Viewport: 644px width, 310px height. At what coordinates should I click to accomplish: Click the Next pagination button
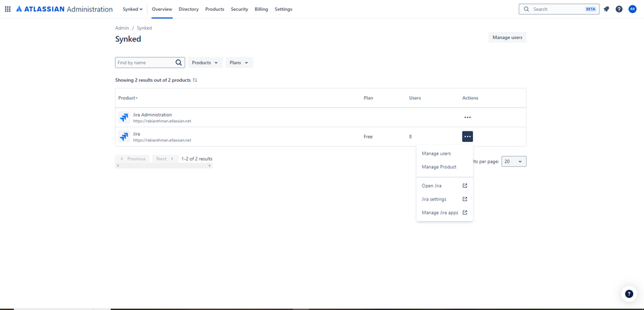click(x=165, y=159)
